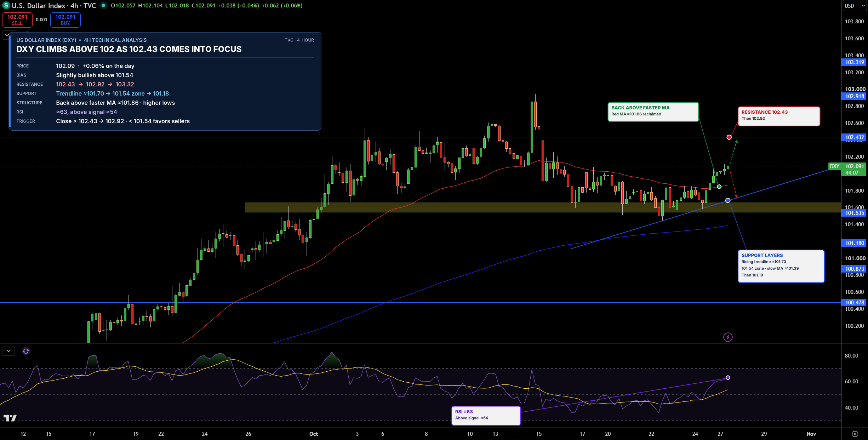Click the TRIGGER row text in analysis panel

pyautogui.click(x=123, y=121)
